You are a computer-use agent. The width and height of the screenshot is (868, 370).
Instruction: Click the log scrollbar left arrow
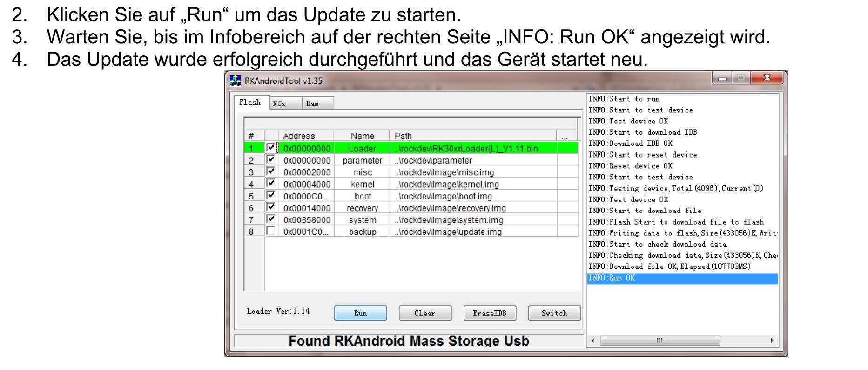(593, 341)
